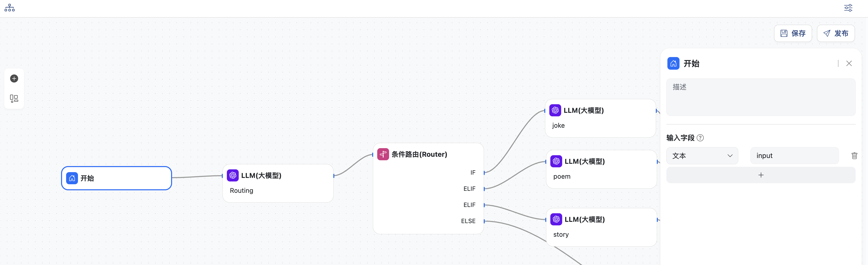
Task: Click the input variable name field
Action: [794, 156]
